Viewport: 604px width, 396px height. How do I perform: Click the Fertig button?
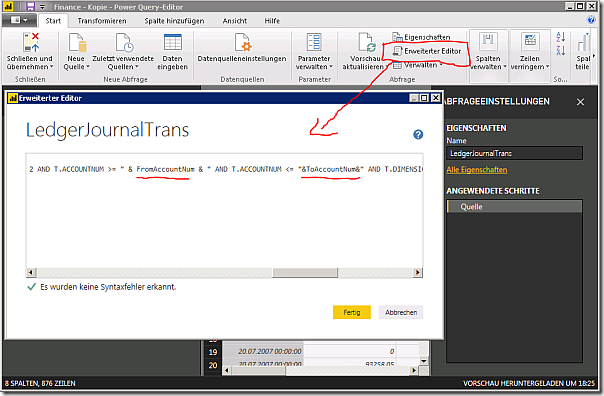[352, 312]
